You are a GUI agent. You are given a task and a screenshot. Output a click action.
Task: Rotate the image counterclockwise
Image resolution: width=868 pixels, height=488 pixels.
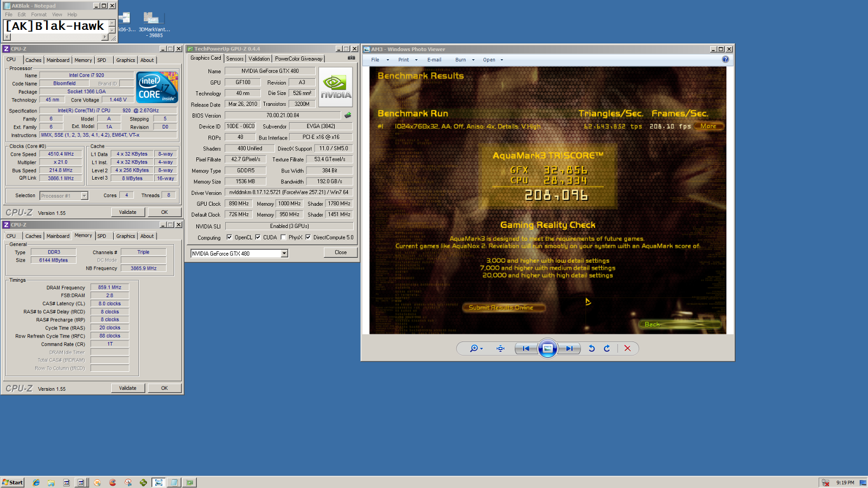[592, 348]
